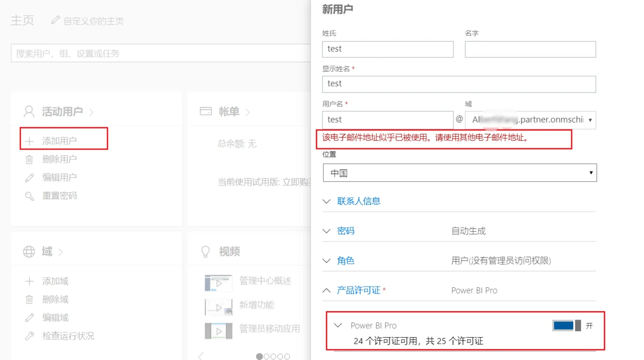Click the 显示姓名 input field
Screen dimensions: 644x360
(459, 84)
